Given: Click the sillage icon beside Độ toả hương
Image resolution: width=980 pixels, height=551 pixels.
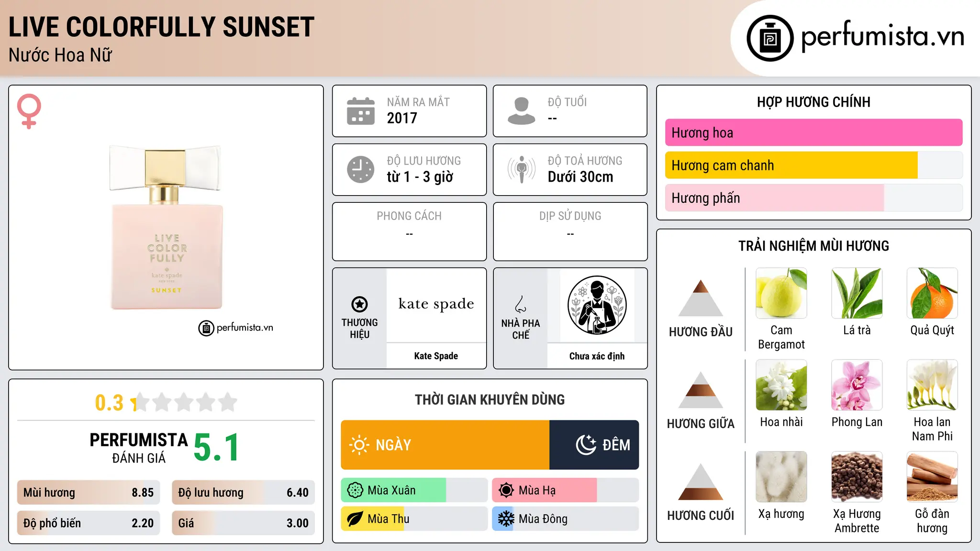Looking at the screenshot, I should (x=522, y=169).
